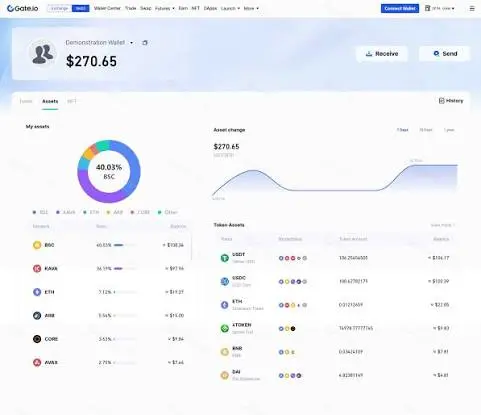Click the ARB network coin icon

point(37,315)
